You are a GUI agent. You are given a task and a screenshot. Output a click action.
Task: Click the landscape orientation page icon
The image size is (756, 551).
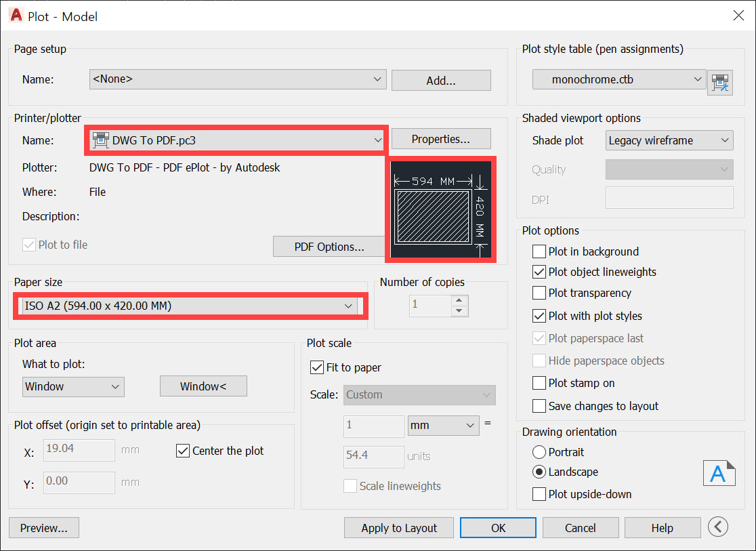pyautogui.click(x=719, y=473)
